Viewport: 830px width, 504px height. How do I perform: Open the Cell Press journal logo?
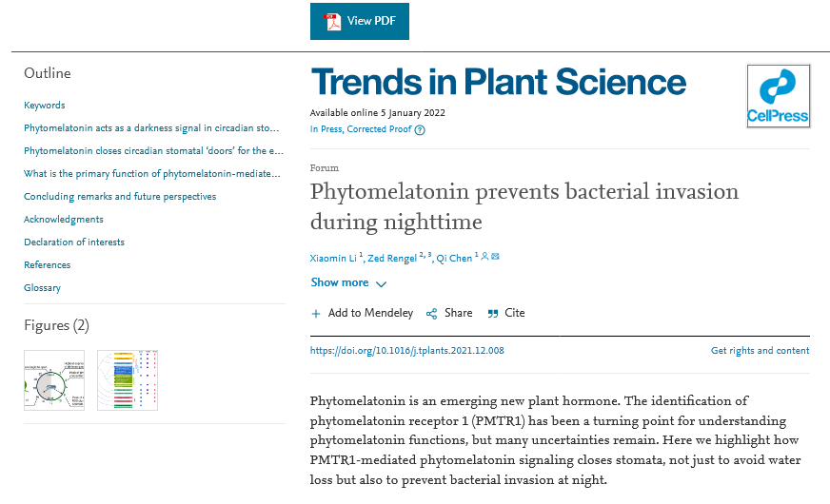coord(778,96)
